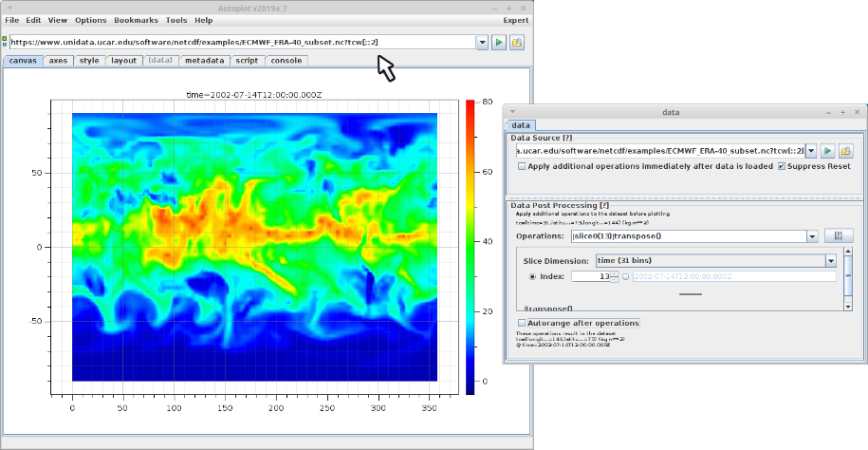Select the Index radio button
Image resolution: width=868 pixels, height=450 pixels.
click(x=532, y=276)
